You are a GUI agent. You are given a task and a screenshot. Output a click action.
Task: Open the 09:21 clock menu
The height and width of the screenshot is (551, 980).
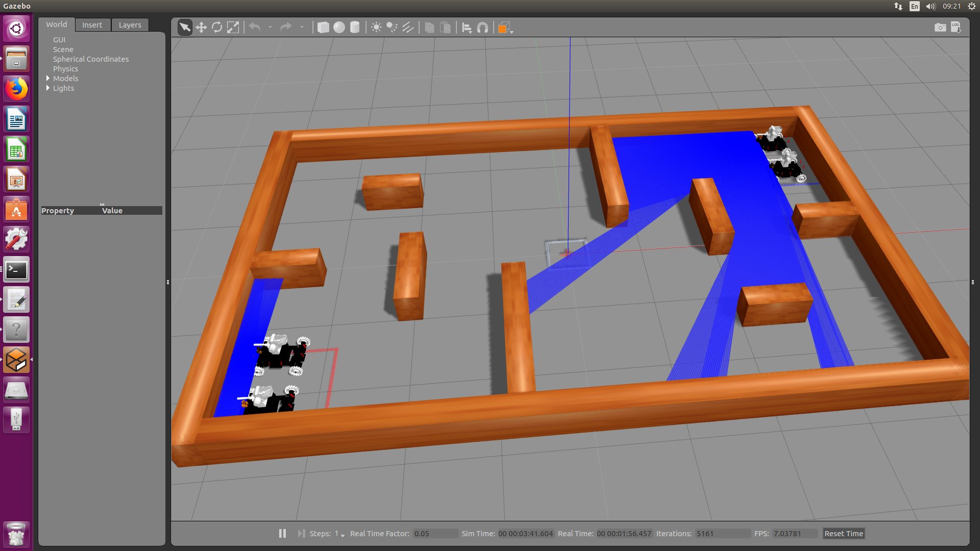(951, 6)
